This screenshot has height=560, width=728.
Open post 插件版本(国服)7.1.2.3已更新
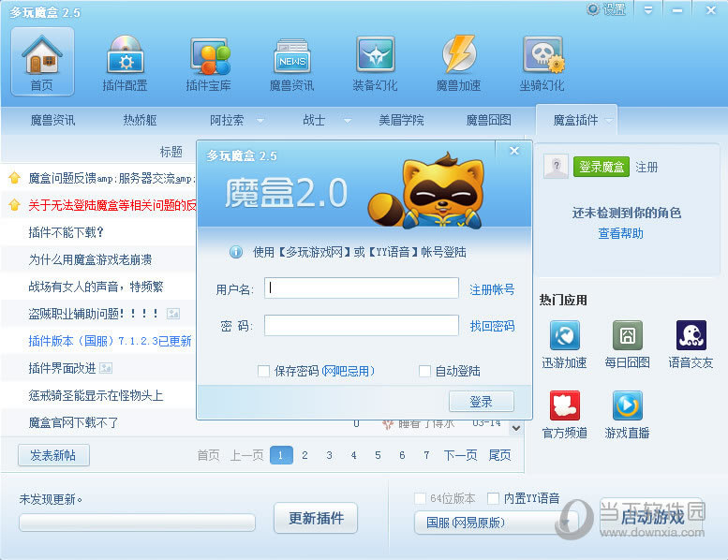[110, 341]
